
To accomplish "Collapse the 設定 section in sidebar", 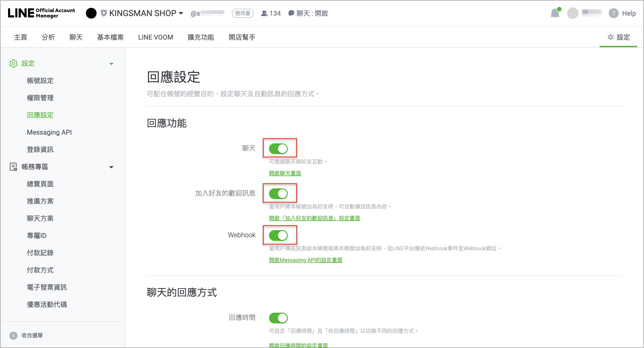I will coord(112,64).
